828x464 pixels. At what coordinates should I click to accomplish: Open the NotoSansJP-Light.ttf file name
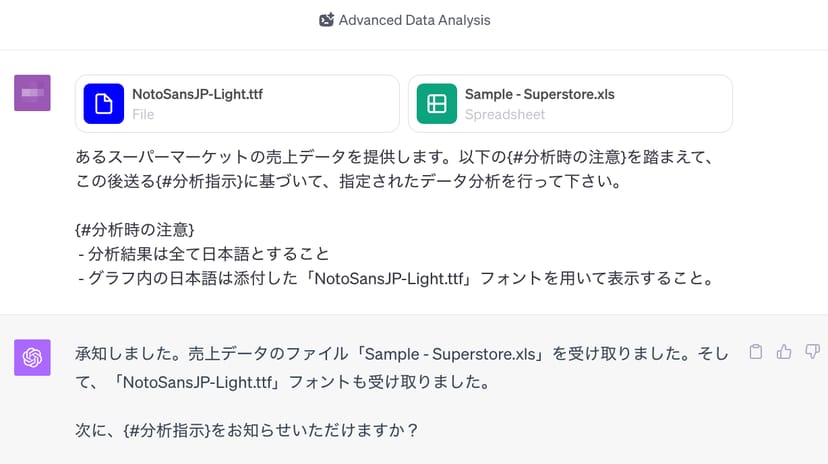coord(198,95)
